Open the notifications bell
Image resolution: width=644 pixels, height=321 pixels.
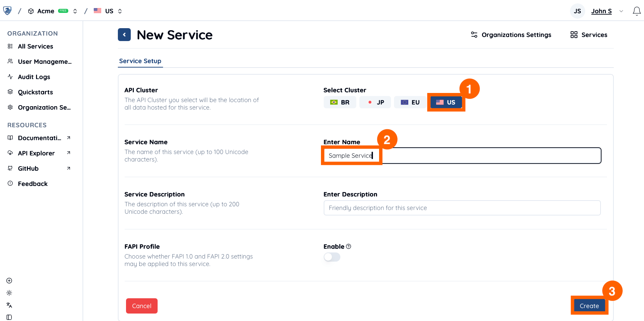click(637, 11)
